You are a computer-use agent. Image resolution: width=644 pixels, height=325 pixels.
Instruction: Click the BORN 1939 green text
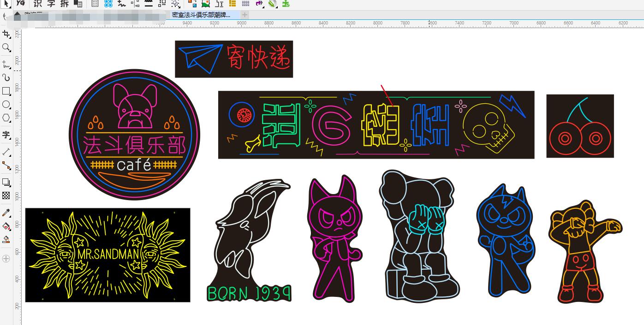(249, 293)
